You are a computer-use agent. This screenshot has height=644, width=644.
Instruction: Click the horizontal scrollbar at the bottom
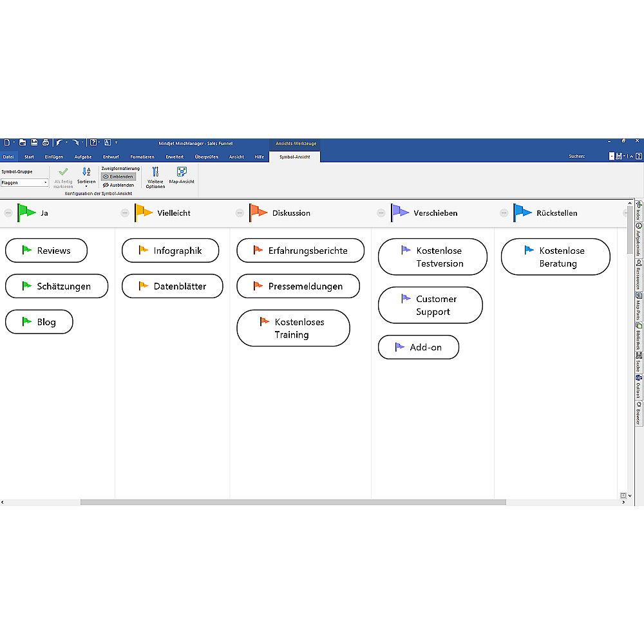(x=293, y=502)
